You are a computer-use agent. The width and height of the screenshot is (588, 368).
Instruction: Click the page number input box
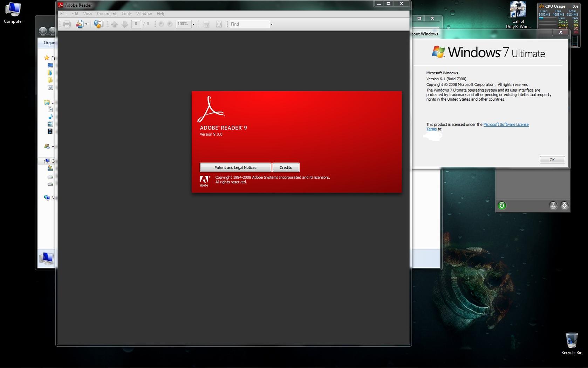click(x=136, y=24)
